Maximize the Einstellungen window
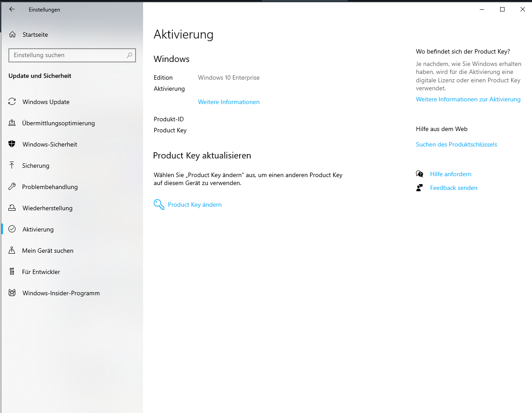The height and width of the screenshot is (413, 532). [502, 9]
